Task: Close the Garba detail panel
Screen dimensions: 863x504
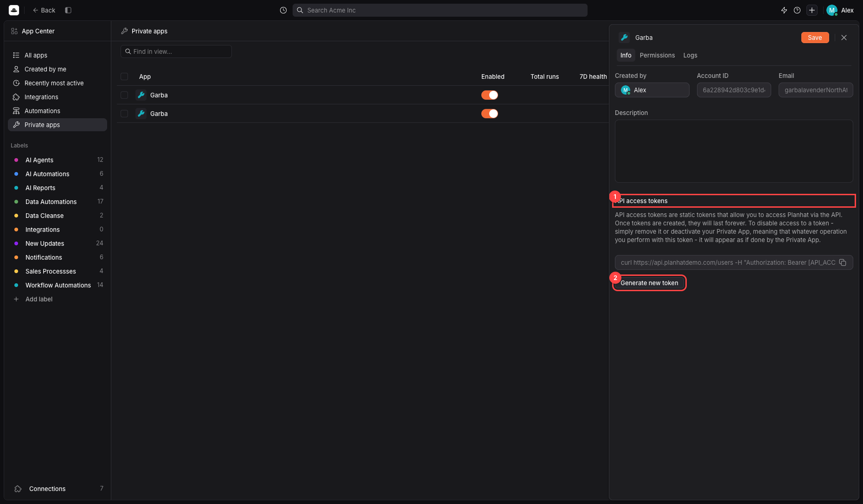Action: click(x=844, y=38)
